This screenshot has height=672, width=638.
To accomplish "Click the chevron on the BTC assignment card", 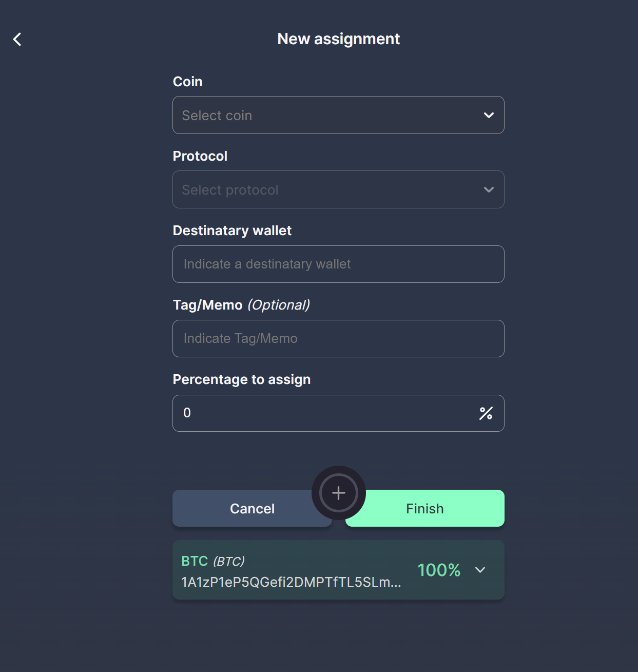I will click(480, 570).
